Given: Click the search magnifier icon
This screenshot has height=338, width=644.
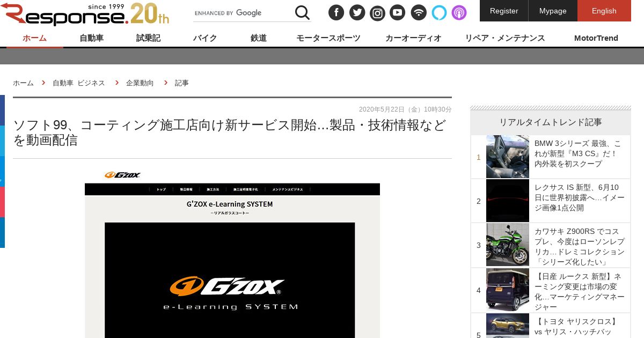Looking at the screenshot, I should pyautogui.click(x=302, y=12).
